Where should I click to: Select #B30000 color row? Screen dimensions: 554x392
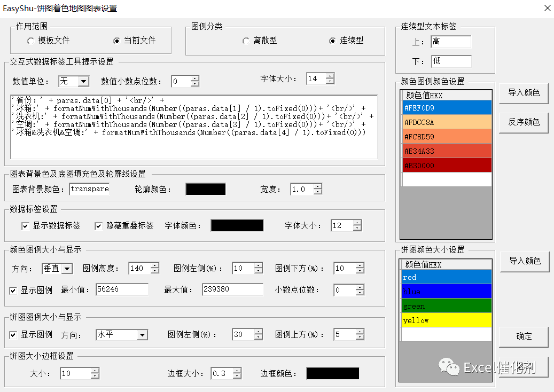click(x=447, y=165)
